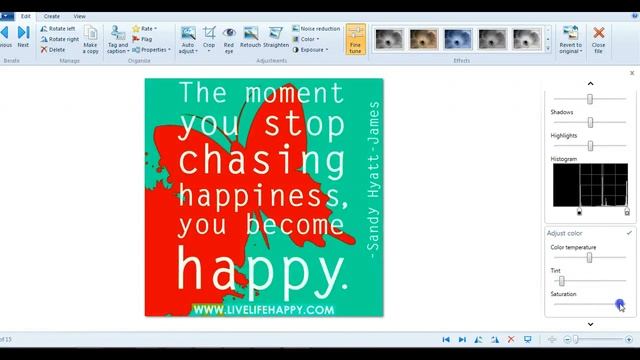The height and width of the screenshot is (360, 640).
Task: Open the Revert to original dropdown
Action: 571,40
